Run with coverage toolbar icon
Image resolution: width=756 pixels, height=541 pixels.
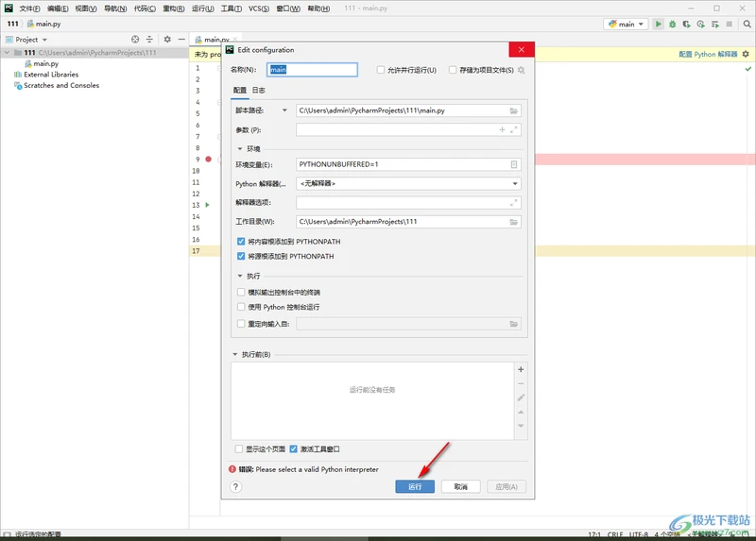686,25
